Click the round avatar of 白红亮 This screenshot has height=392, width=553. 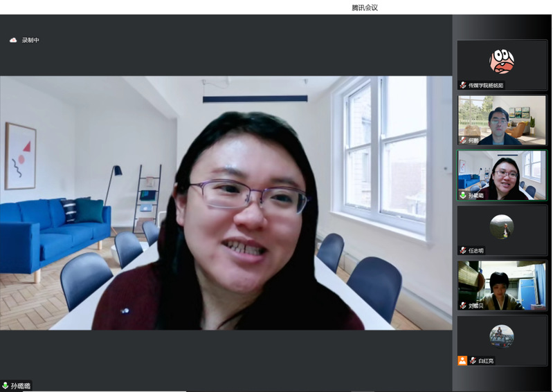pos(502,336)
